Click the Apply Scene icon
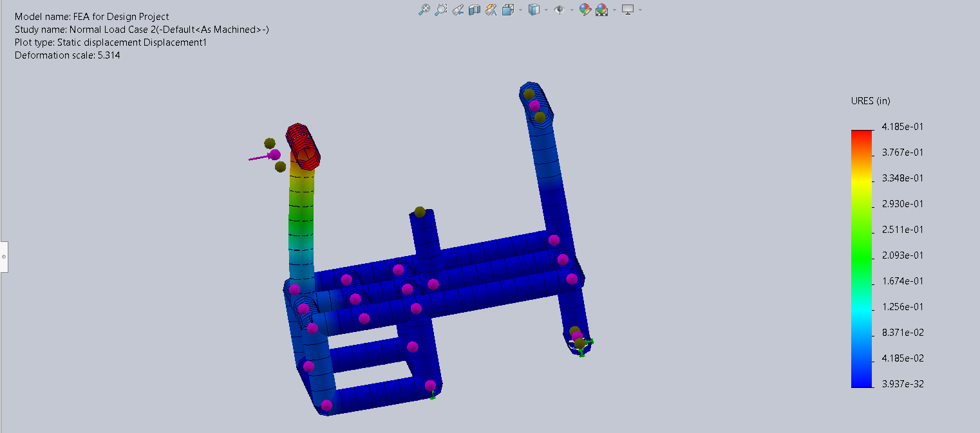980x433 pixels. tap(602, 10)
